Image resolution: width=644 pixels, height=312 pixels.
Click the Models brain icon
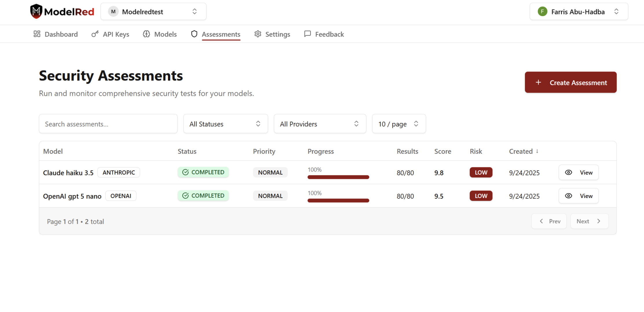click(x=147, y=34)
